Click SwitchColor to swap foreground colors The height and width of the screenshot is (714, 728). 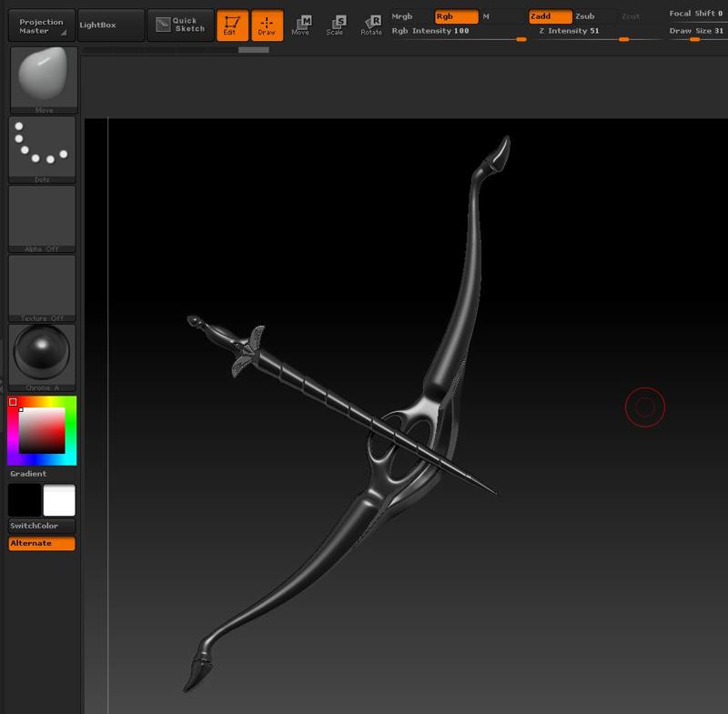click(x=41, y=526)
